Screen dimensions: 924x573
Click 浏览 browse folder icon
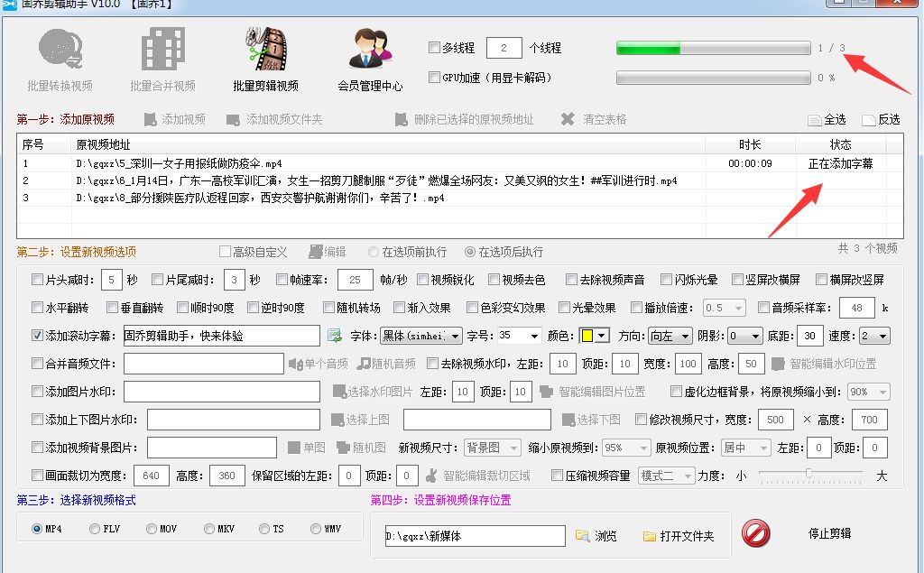pos(582,536)
